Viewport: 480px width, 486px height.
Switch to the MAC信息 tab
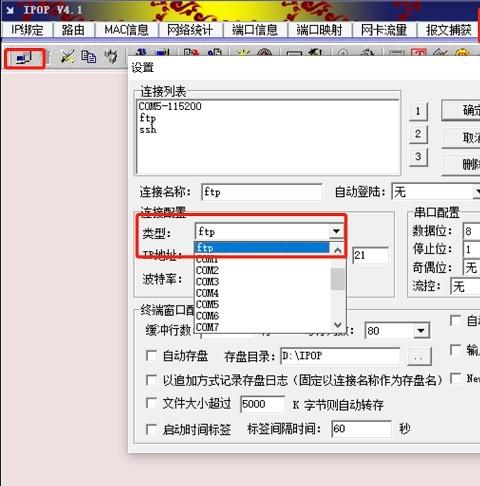point(127,30)
